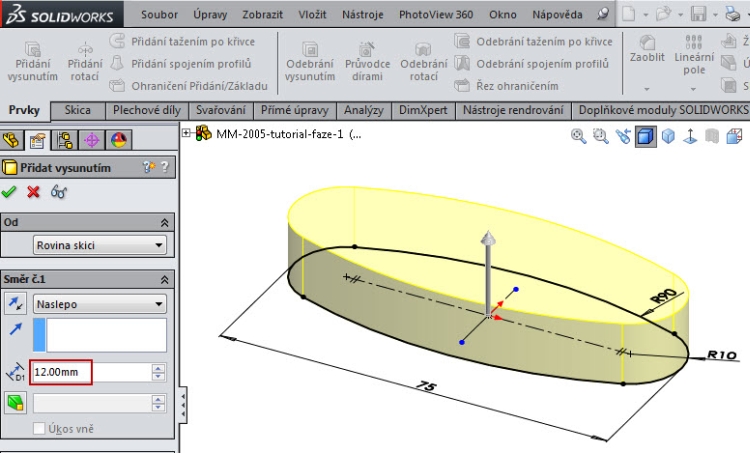Open the ConfigurationManager tab
Image resolution: width=750 pixels, height=453 pixels.
pos(65,140)
